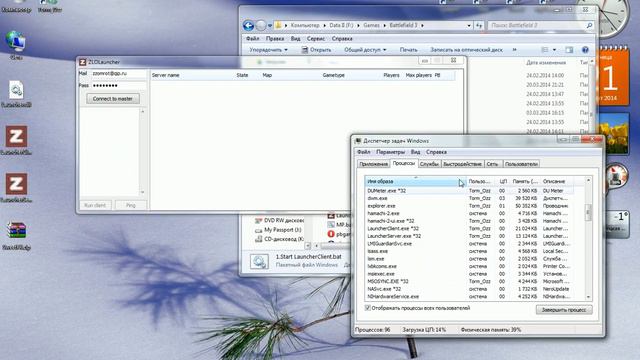Image resolution: width=640 pixels, height=360 pixels.
Task: Switch to the Пользователи tab
Action: pos(521,164)
